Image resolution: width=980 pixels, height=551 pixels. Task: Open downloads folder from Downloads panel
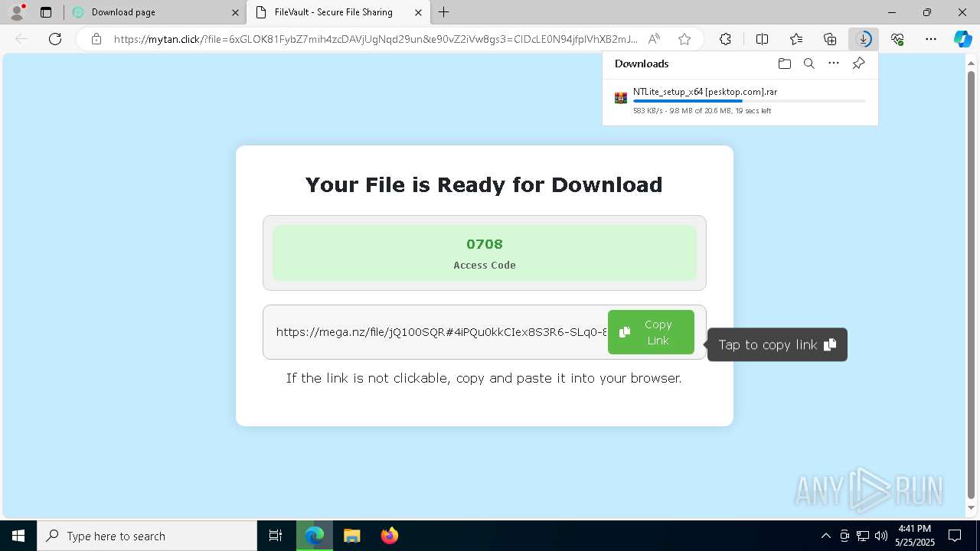[x=784, y=64]
